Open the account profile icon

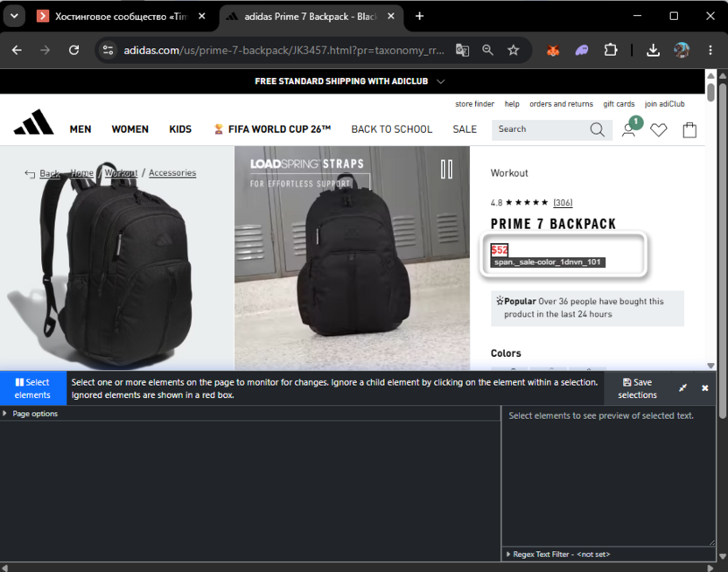click(x=628, y=130)
